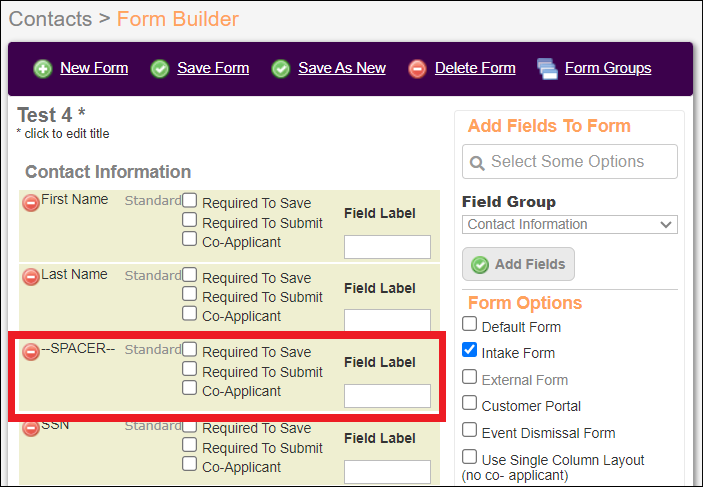Enable the Default Form checkbox
The height and width of the screenshot is (487, 703).
point(469,324)
